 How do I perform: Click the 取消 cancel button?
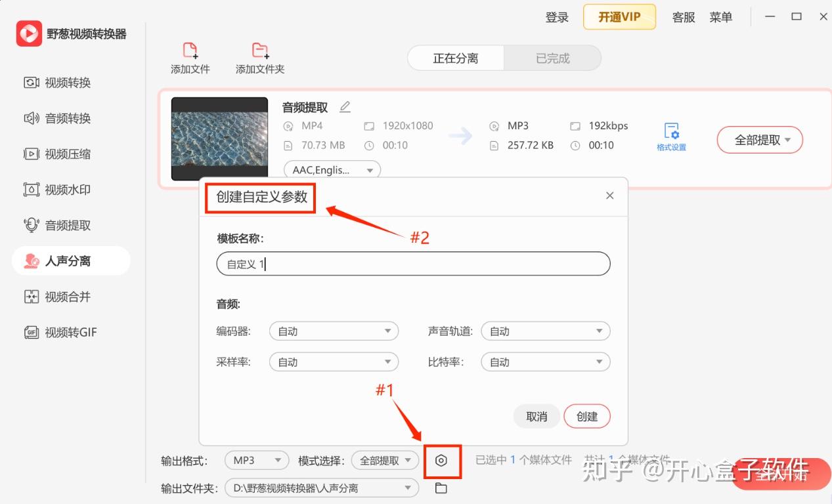pyautogui.click(x=536, y=416)
